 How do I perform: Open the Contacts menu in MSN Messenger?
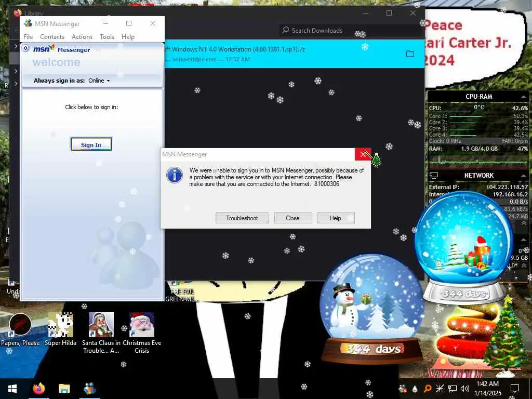click(x=52, y=37)
